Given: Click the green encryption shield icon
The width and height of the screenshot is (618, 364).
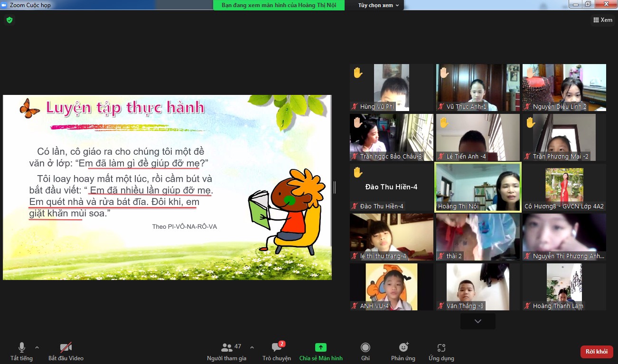Looking at the screenshot, I should point(9,20).
